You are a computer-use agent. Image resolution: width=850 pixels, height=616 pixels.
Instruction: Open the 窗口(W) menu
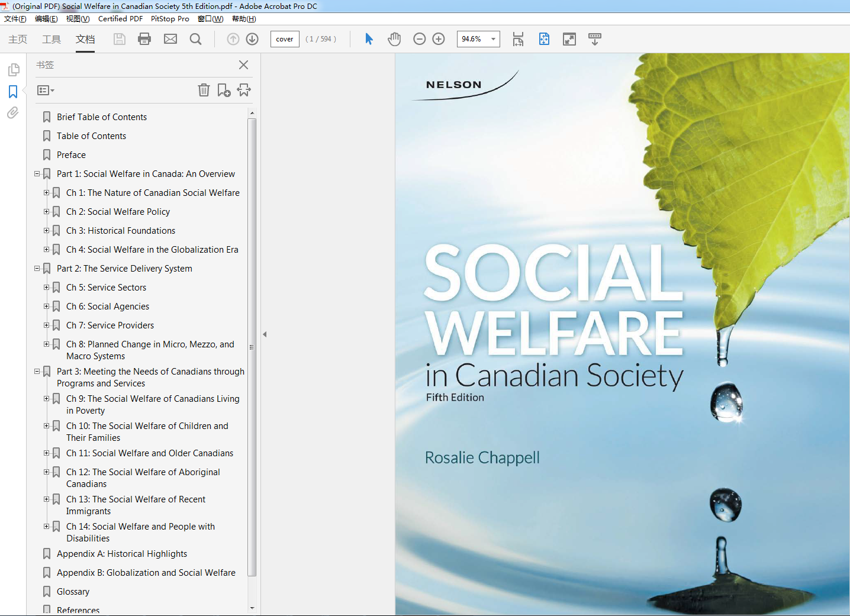[211, 19]
